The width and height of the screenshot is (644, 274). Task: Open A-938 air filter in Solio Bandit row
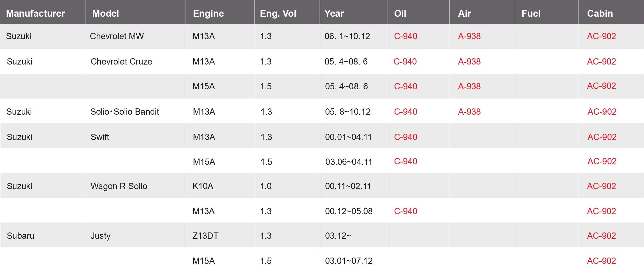click(x=469, y=112)
